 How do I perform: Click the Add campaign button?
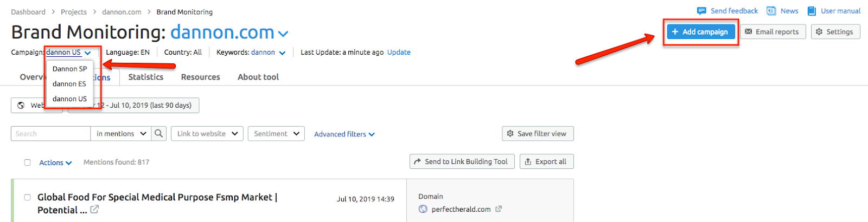pos(700,31)
